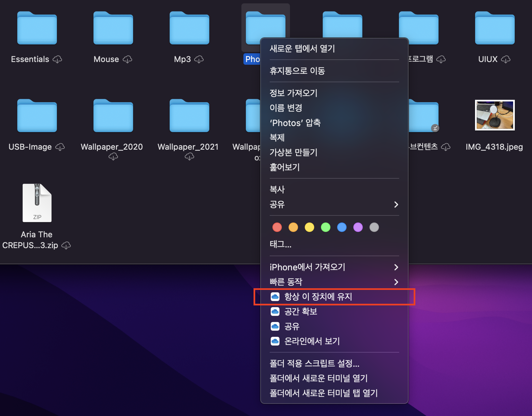Expand iPhone에서 가져오기 submenu arrow
This screenshot has height=416, width=532.
(396, 267)
